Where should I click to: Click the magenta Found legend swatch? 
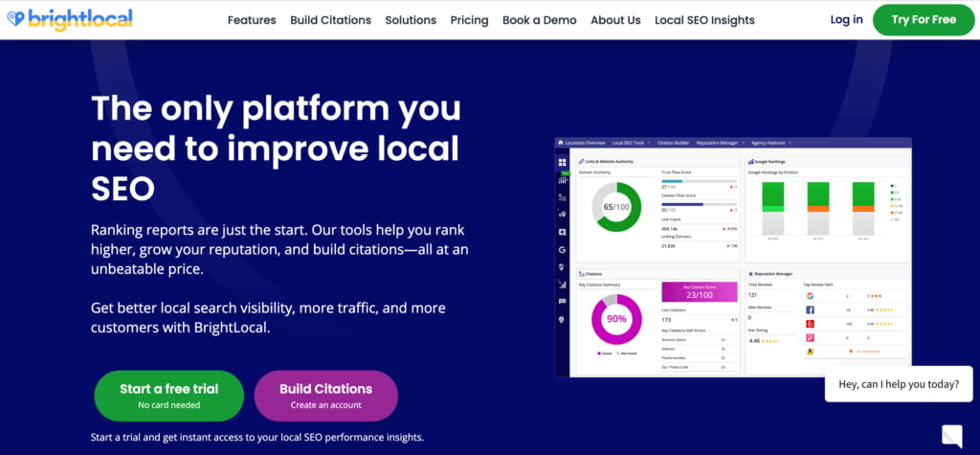[599, 353]
